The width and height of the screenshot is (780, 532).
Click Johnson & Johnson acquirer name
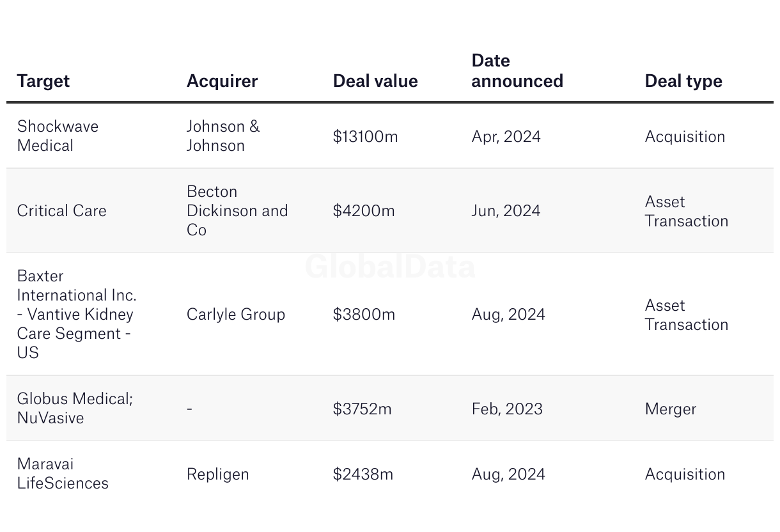(223, 136)
